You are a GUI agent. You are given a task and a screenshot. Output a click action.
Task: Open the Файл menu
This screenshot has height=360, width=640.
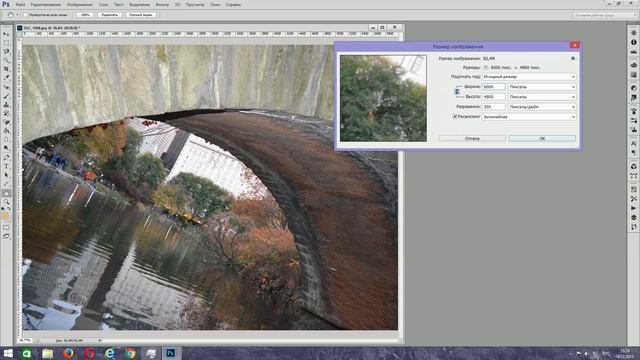tap(20, 4)
